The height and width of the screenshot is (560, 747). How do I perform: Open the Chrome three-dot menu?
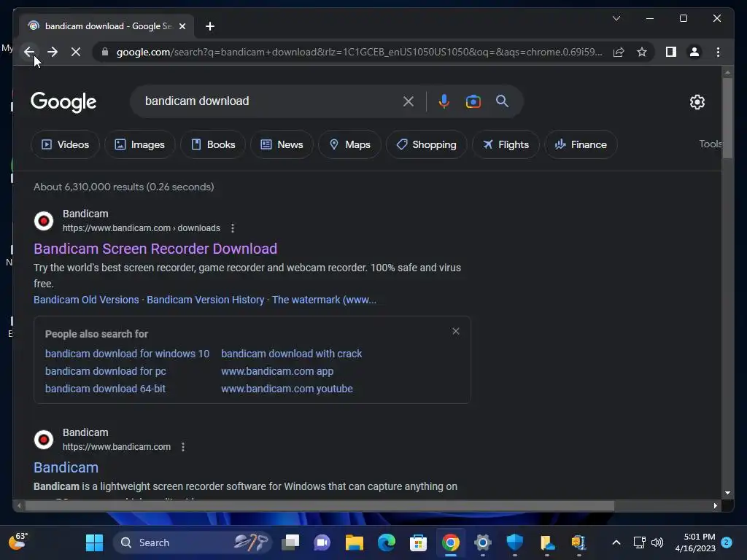click(718, 52)
